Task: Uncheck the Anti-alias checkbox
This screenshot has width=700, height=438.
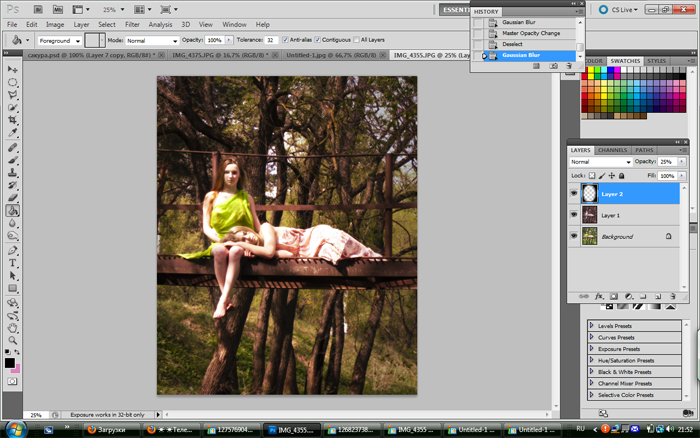Action: point(285,40)
